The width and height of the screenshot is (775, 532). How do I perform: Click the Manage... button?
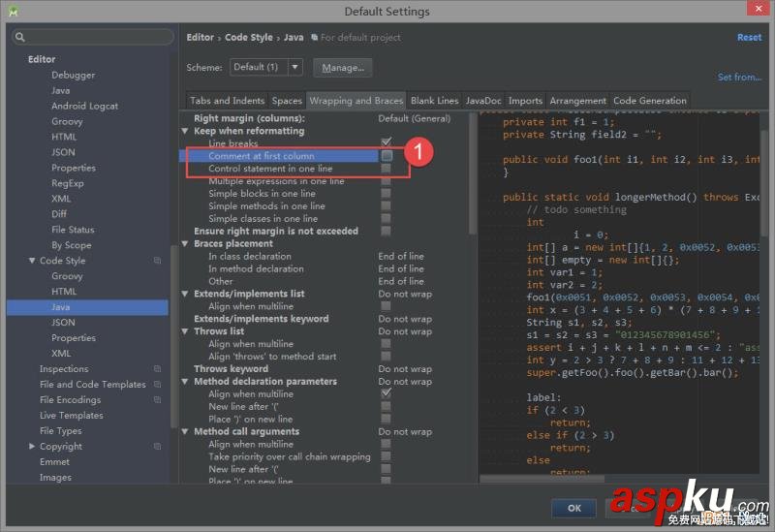click(x=343, y=68)
